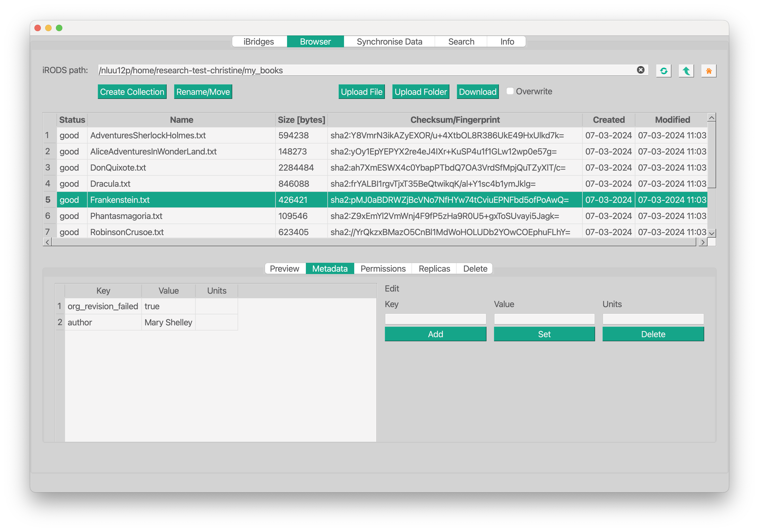Click the horizontal scroll left arrow

point(47,242)
